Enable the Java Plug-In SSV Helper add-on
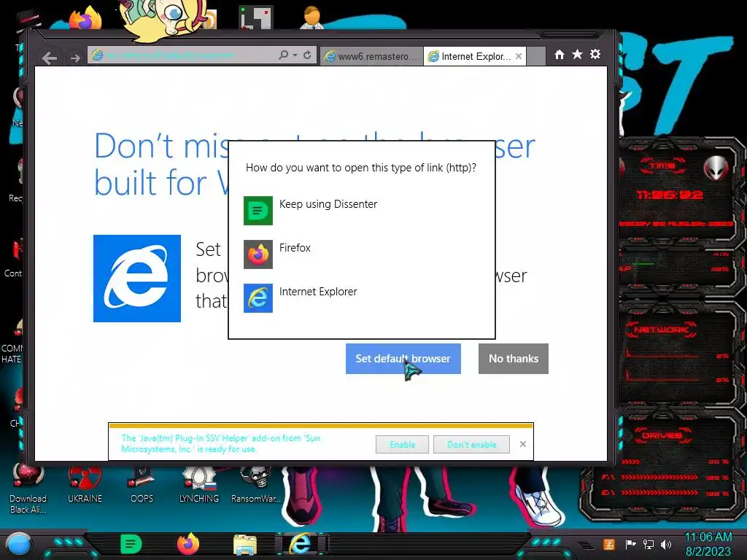This screenshot has height=560, width=747. [x=402, y=444]
